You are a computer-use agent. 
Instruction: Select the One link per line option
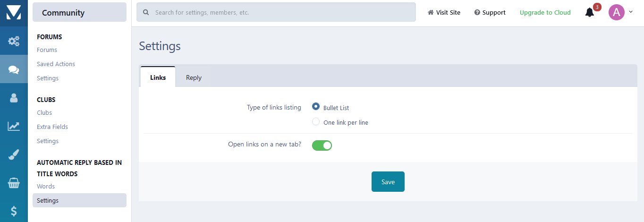pos(316,122)
